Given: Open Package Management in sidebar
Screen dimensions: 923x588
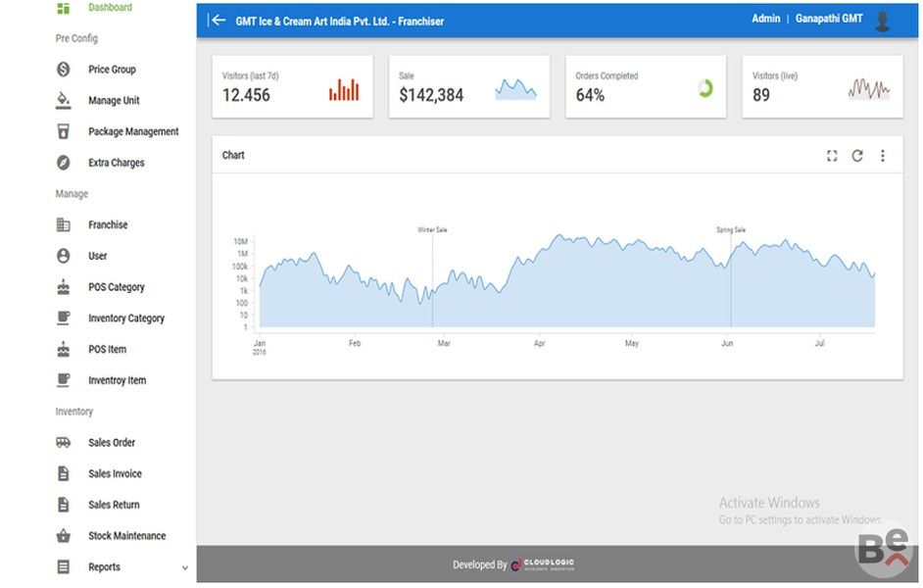Looking at the screenshot, I should click(x=133, y=131).
